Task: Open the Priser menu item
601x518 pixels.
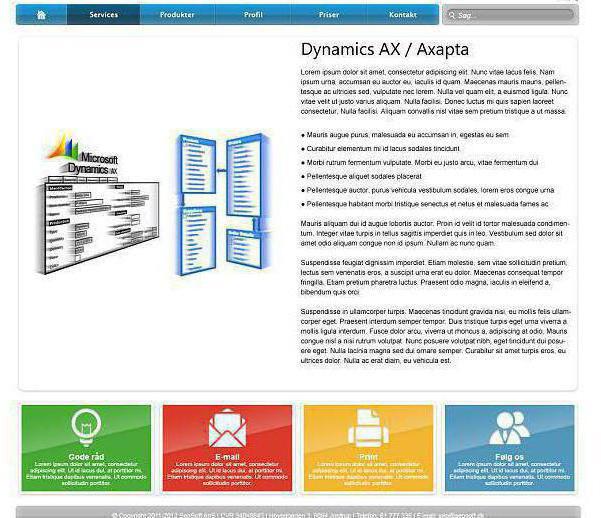Action: pos(329,15)
